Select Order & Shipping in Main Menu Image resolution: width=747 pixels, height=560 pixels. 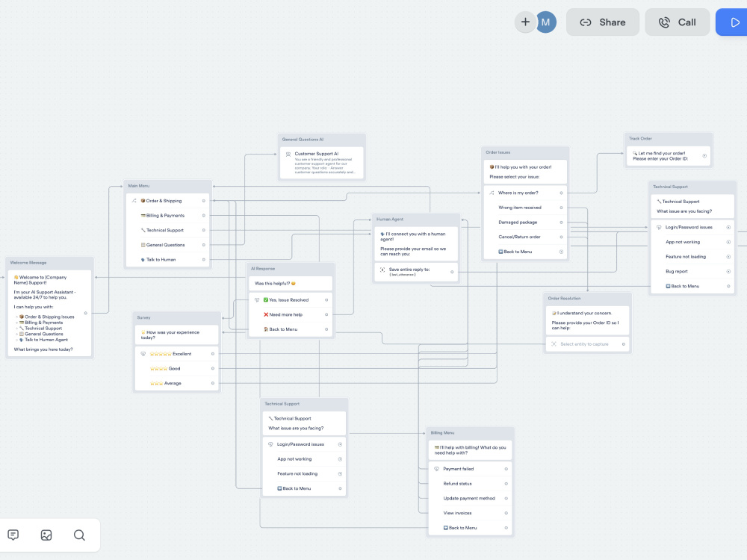point(168,200)
